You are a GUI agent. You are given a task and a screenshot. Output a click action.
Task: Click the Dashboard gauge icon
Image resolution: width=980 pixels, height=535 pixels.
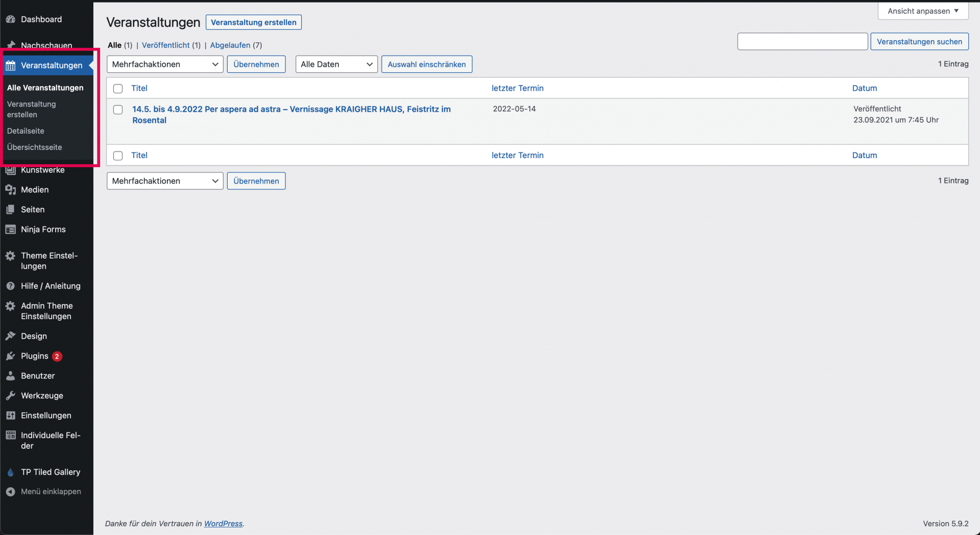coord(10,19)
